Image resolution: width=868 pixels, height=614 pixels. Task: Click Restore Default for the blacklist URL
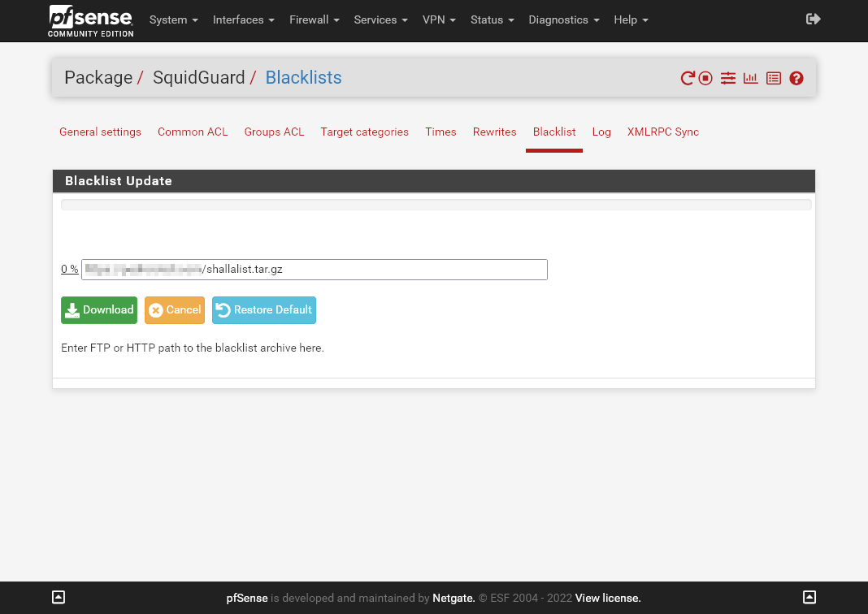click(263, 309)
